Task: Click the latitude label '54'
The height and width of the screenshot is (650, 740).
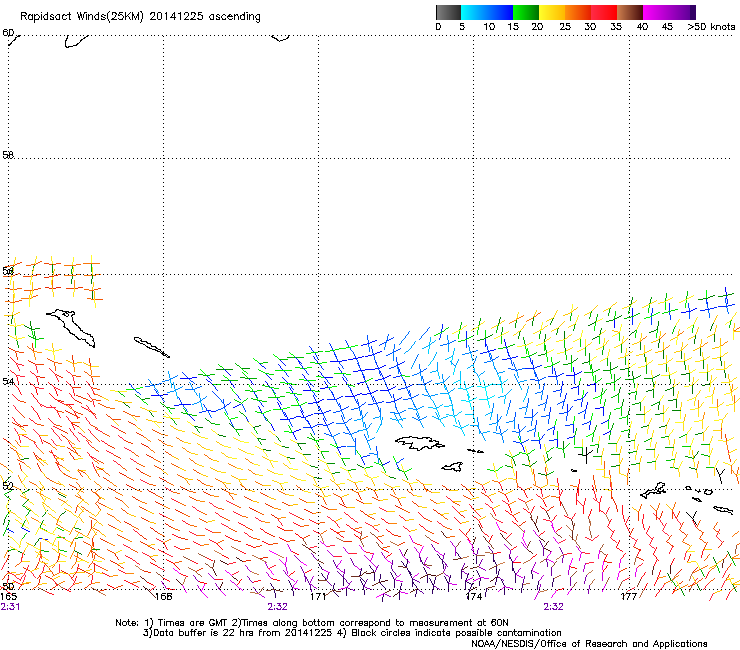Action: click(x=8, y=381)
